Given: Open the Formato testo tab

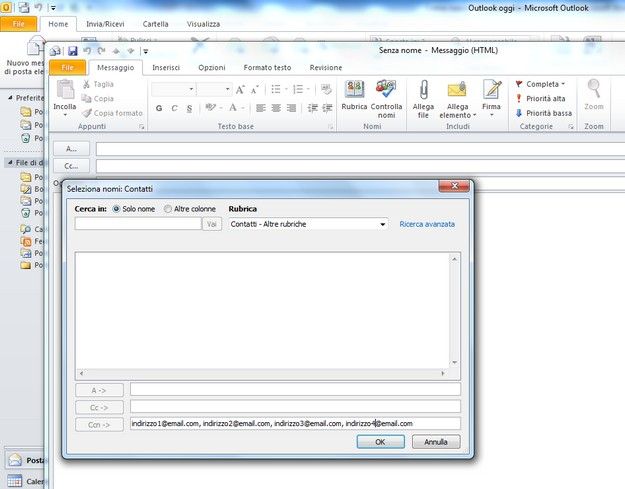Looking at the screenshot, I should point(267,67).
